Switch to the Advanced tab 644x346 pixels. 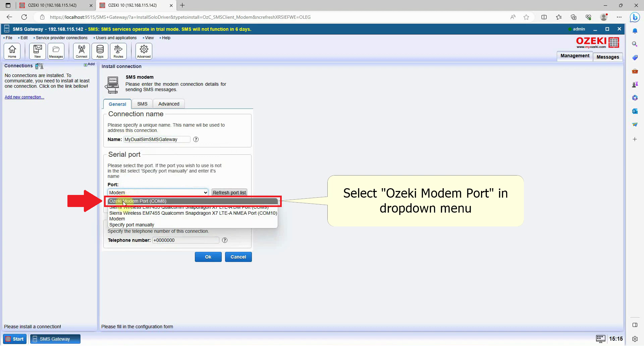coord(169,104)
